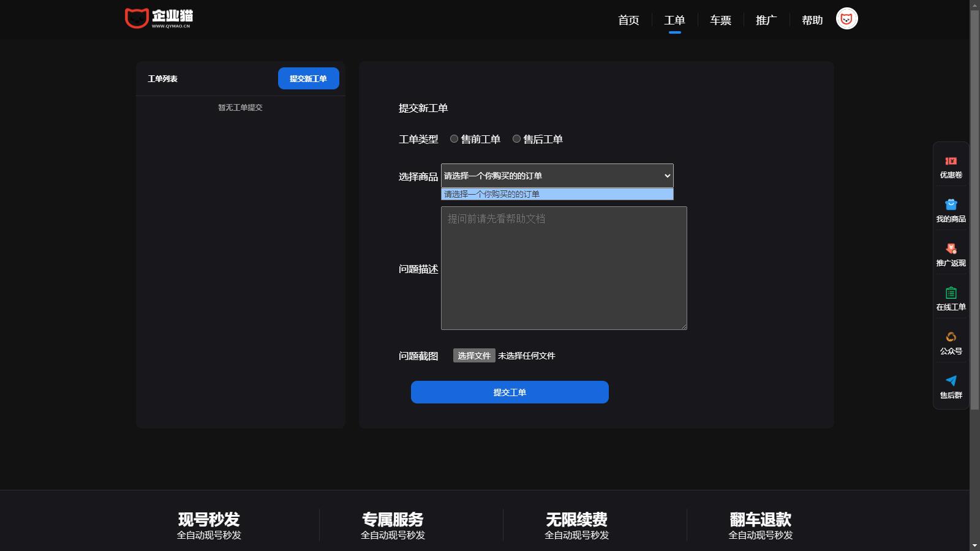Open 推广返现 icon in sidebar

click(x=951, y=249)
